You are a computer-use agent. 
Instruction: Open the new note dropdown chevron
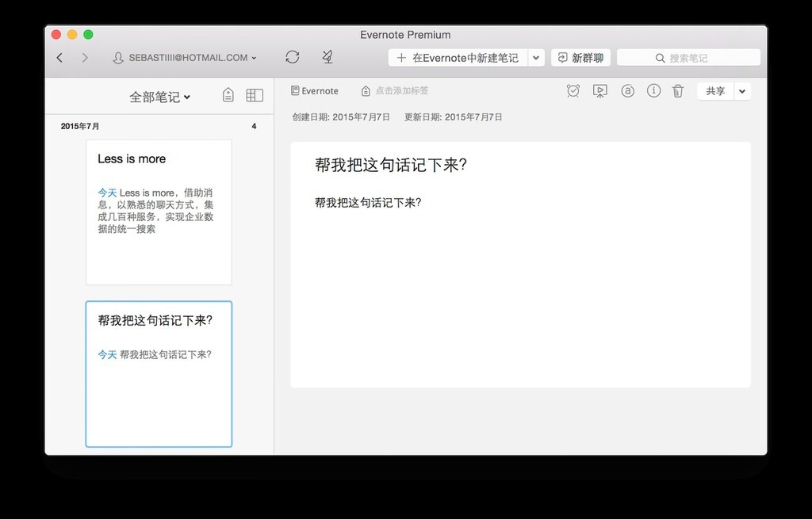536,57
